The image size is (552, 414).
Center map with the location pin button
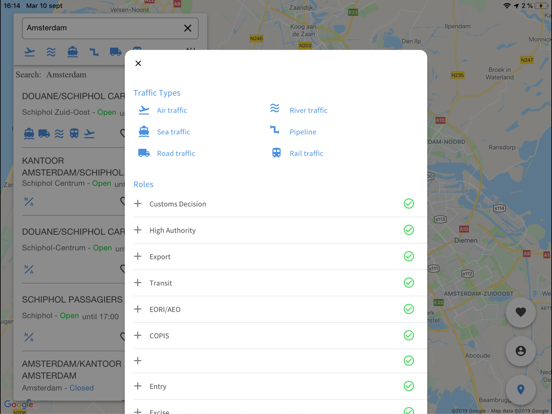click(x=521, y=389)
